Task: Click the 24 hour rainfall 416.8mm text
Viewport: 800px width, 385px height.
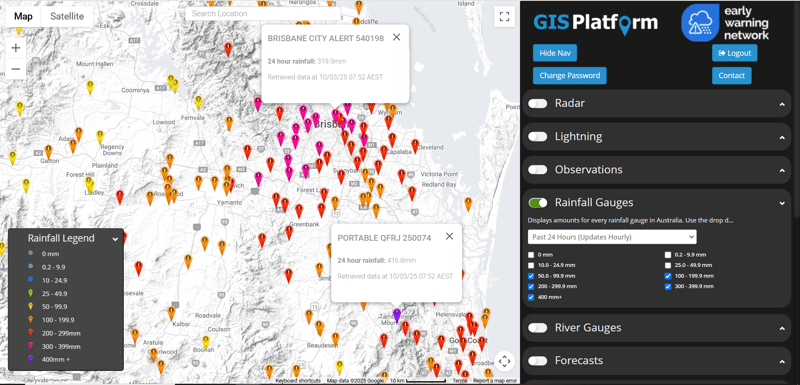Action: tap(377, 260)
